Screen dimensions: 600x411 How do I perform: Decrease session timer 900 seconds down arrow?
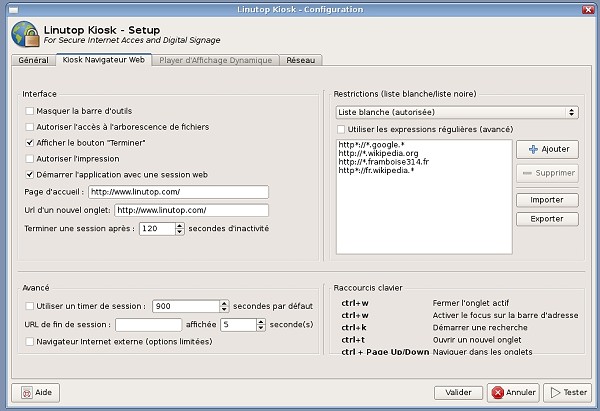click(224, 309)
